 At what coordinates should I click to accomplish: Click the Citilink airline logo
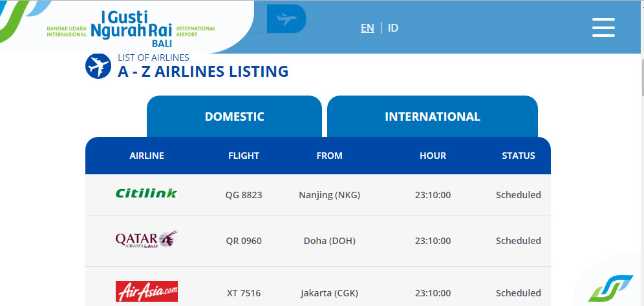[146, 193]
